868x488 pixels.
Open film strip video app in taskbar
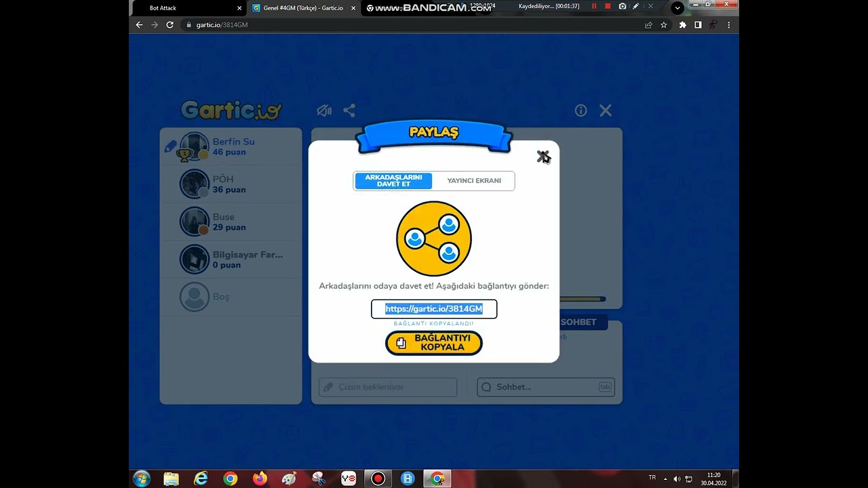(408, 479)
